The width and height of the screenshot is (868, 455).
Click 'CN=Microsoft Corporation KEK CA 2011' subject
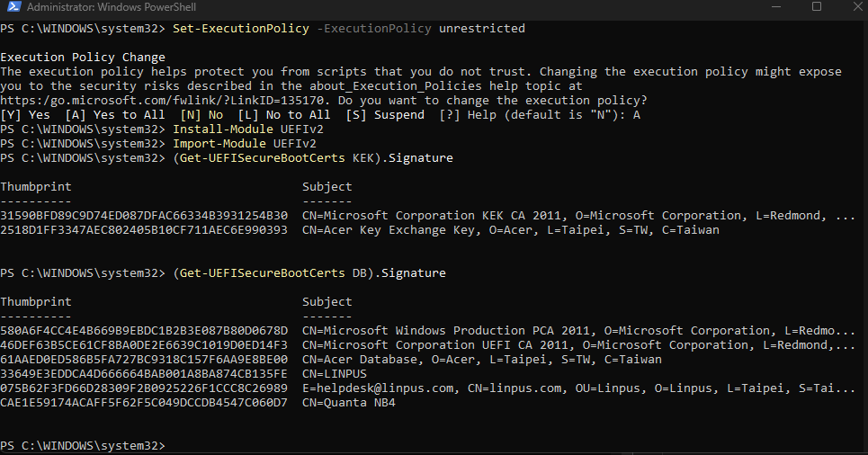point(578,215)
